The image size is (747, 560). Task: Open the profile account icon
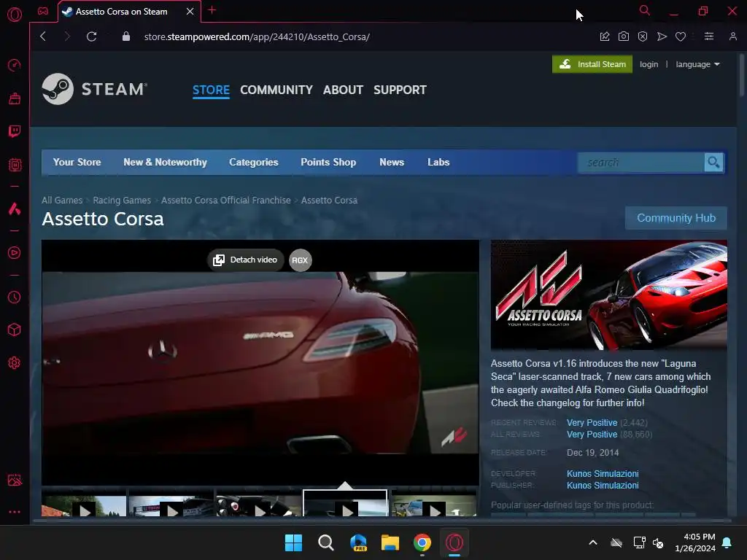[732, 36]
